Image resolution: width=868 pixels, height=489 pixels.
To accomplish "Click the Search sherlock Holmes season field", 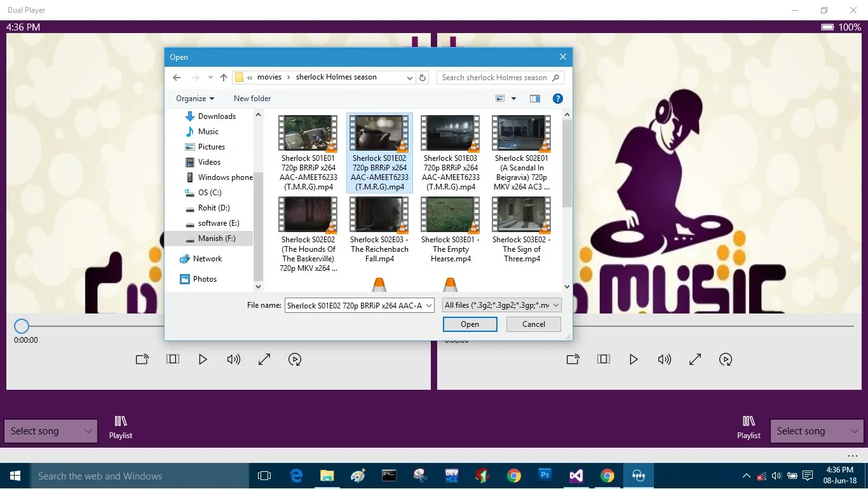I will (500, 78).
